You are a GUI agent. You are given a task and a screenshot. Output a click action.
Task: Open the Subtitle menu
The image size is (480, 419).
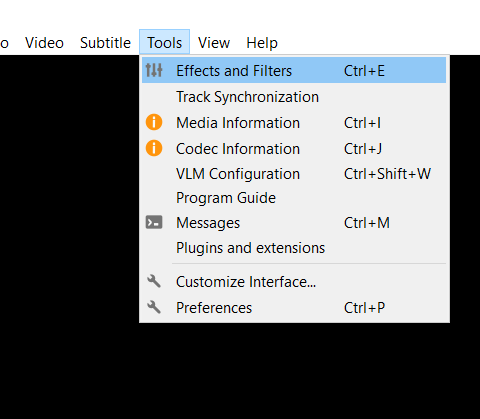105,43
